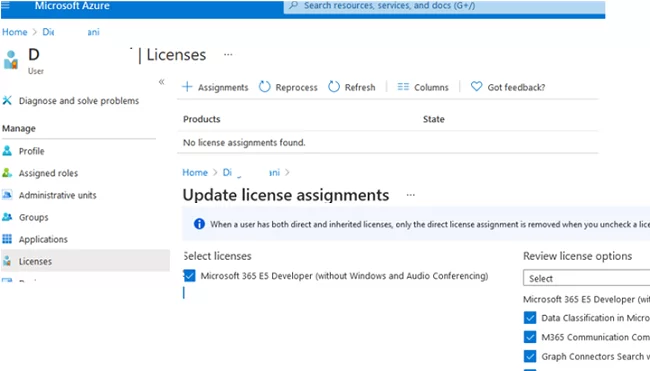
Task: Open Diagnose and solve problems
Action: tap(79, 101)
